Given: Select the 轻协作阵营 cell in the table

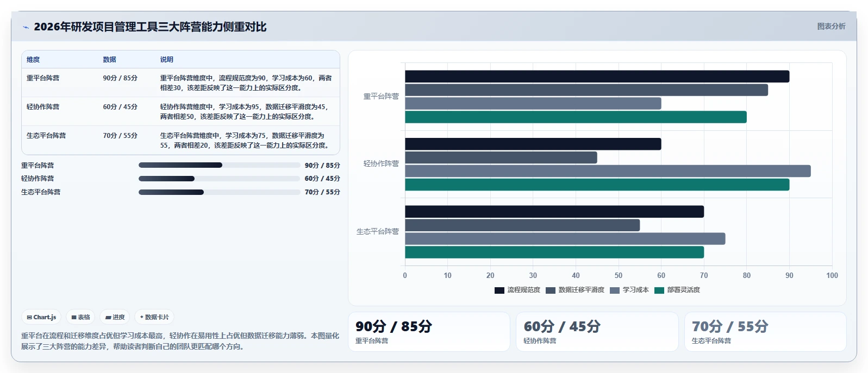Looking at the screenshot, I should tap(43, 107).
